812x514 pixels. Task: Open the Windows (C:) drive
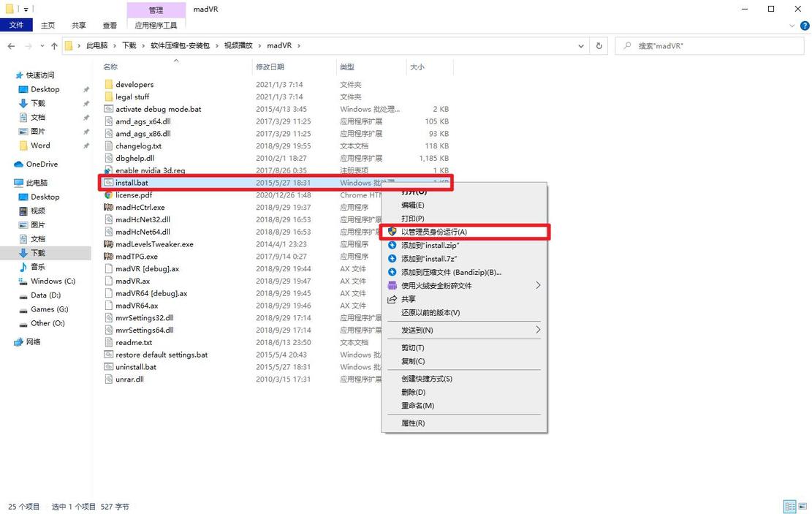[53, 281]
